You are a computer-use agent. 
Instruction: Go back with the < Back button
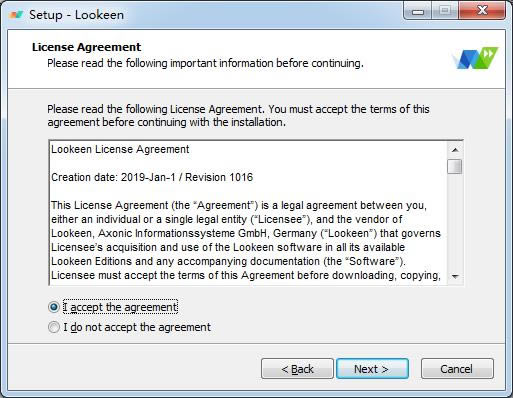click(x=297, y=369)
